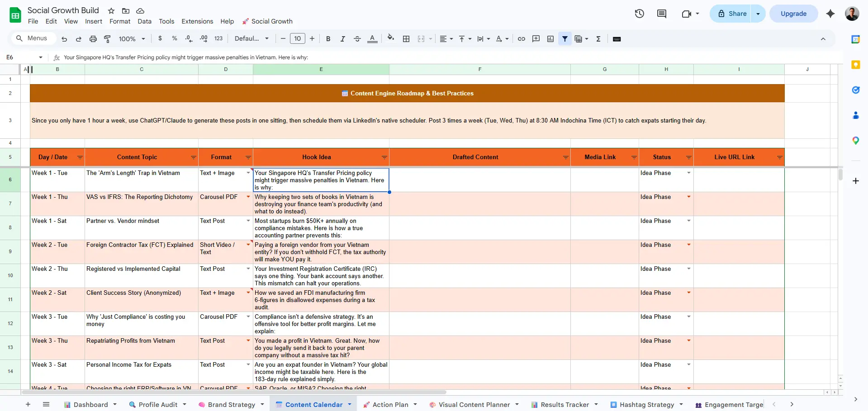Open the text color picker

(372, 39)
